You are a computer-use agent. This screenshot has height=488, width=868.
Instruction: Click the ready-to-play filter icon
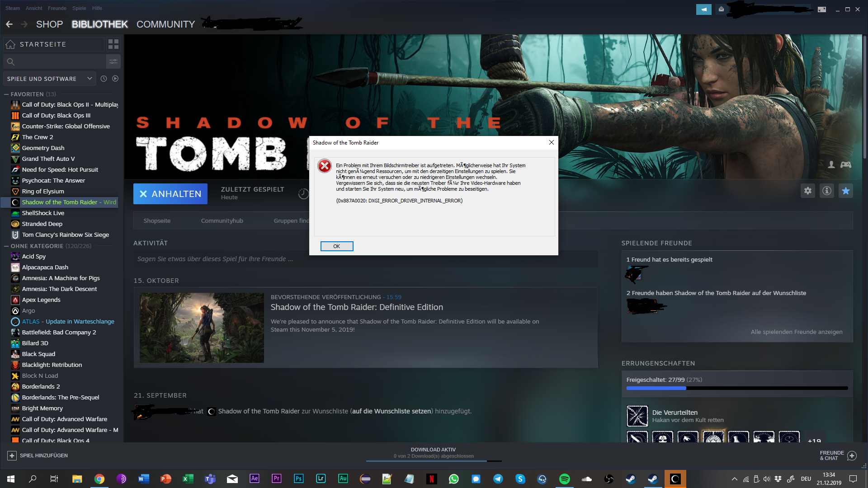coord(115,79)
